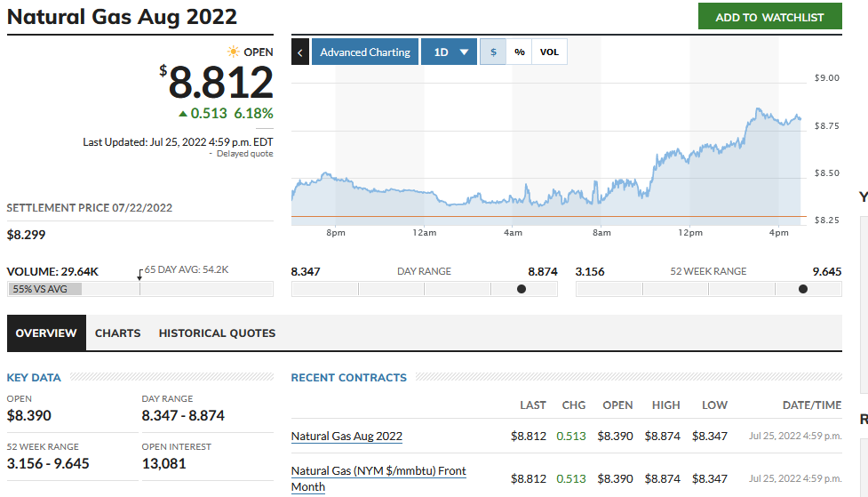868x497 pixels.
Task: Click the chart peak near 4pm
Action: [x=757, y=109]
